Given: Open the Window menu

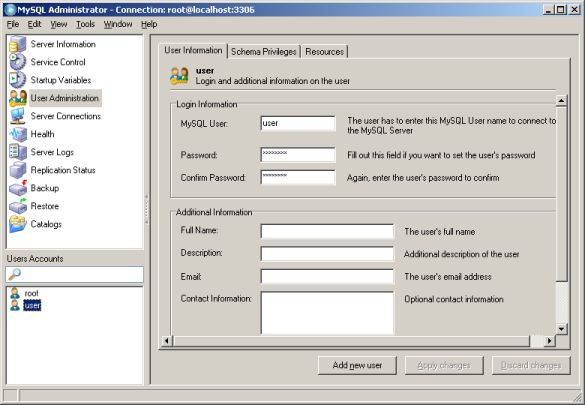Looking at the screenshot, I should click(x=118, y=24).
